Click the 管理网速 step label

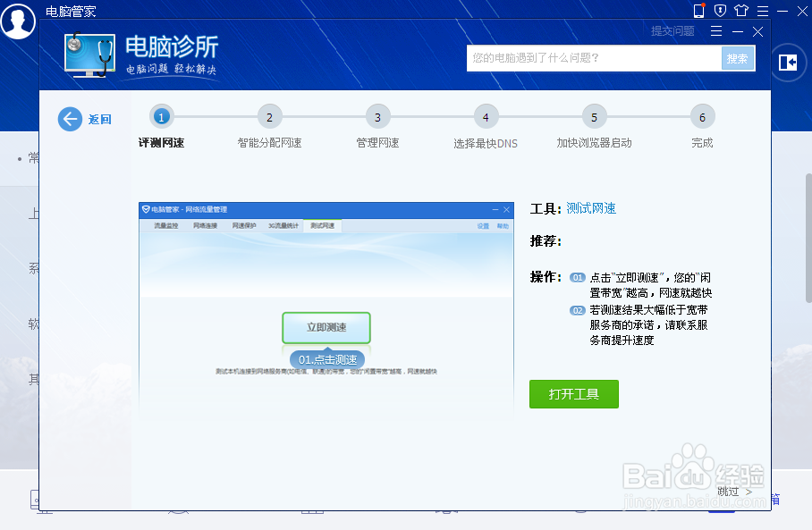(x=377, y=143)
